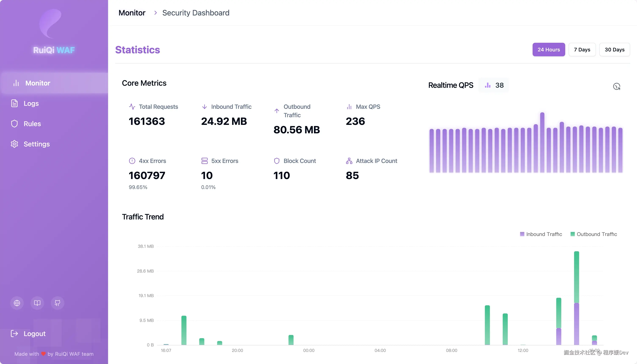Click the breadcrumb chevron after Monitor
The width and height of the screenshot is (637, 364).
155,13
